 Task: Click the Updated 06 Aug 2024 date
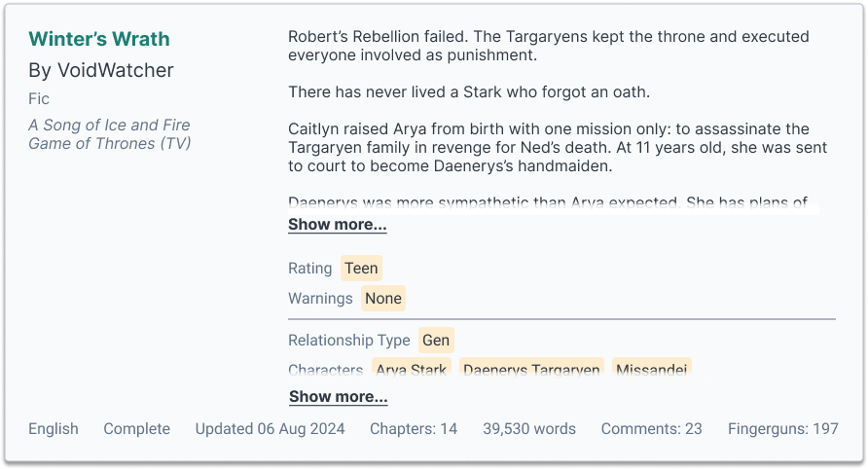tap(270, 429)
